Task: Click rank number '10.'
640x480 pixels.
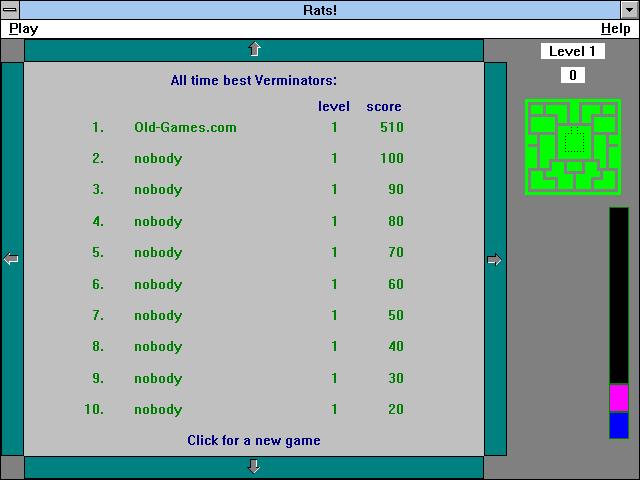Action: 94,409
